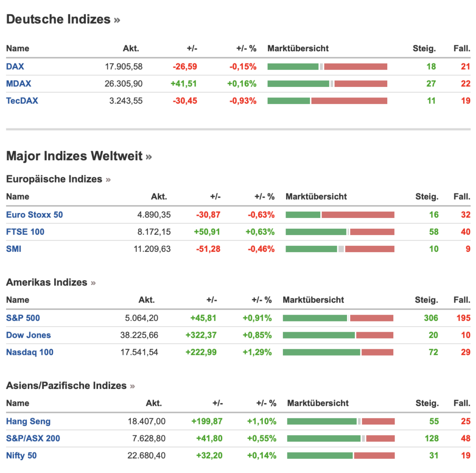Open the Nasdaq 100 index

(30, 352)
